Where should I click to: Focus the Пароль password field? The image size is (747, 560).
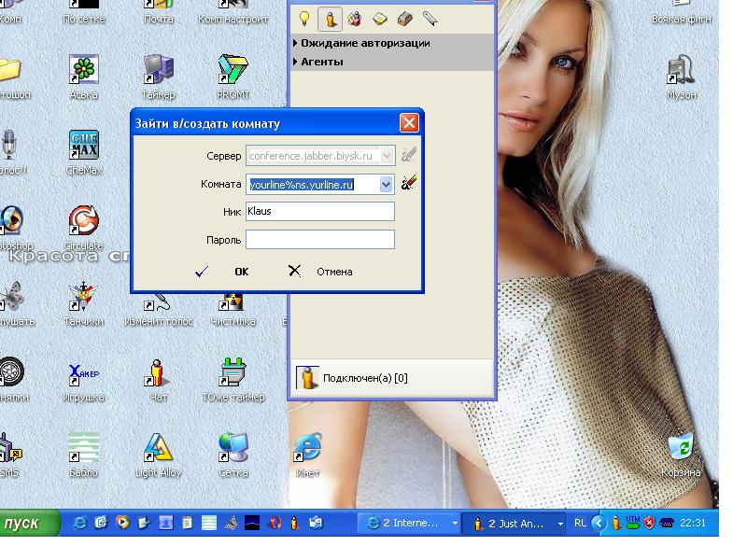click(320, 241)
